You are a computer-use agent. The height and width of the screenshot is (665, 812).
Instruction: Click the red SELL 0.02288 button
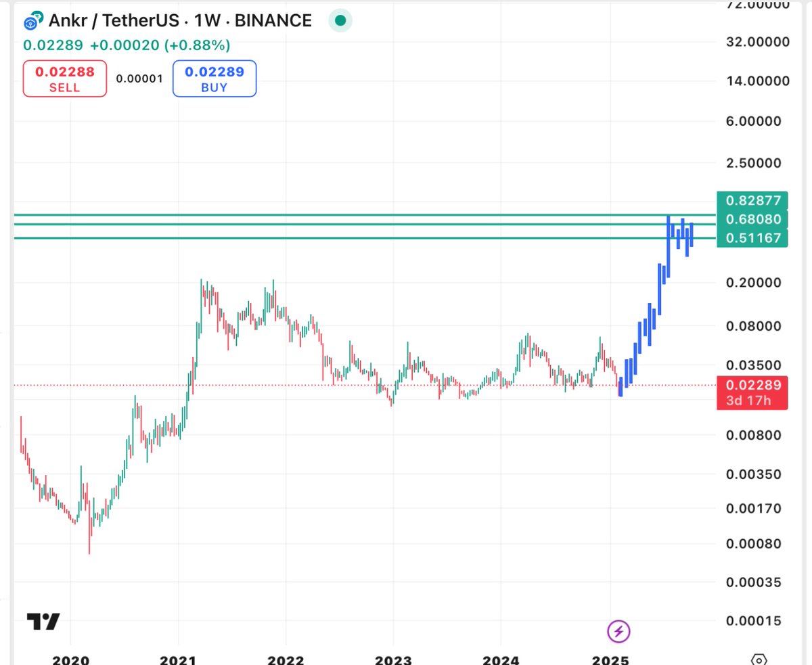[x=65, y=78]
